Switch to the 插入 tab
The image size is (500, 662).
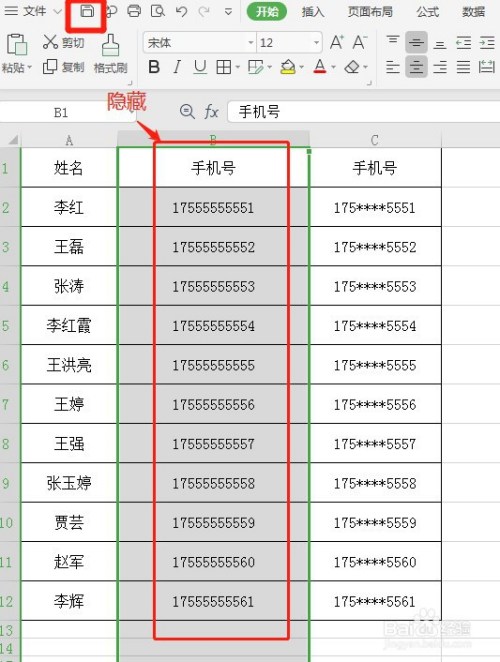click(313, 11)
